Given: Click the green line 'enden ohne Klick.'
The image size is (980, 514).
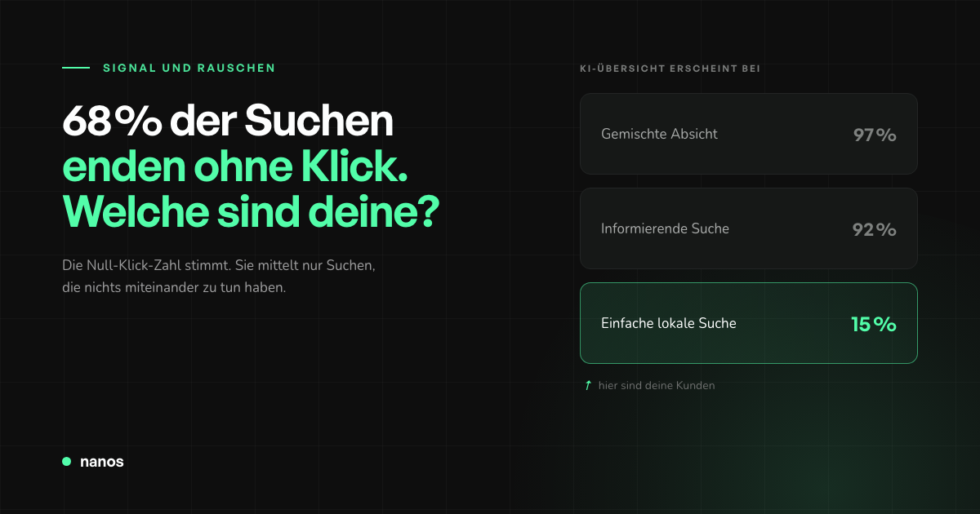Looking at the screenshot, I should pos(235,167).
